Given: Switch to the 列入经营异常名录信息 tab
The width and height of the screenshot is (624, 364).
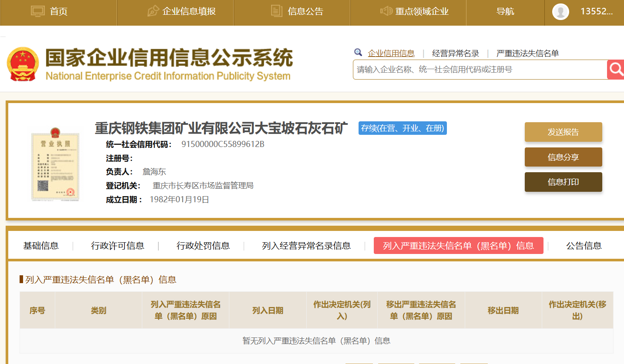Looking at the screenshot, I should pos(306,246).
